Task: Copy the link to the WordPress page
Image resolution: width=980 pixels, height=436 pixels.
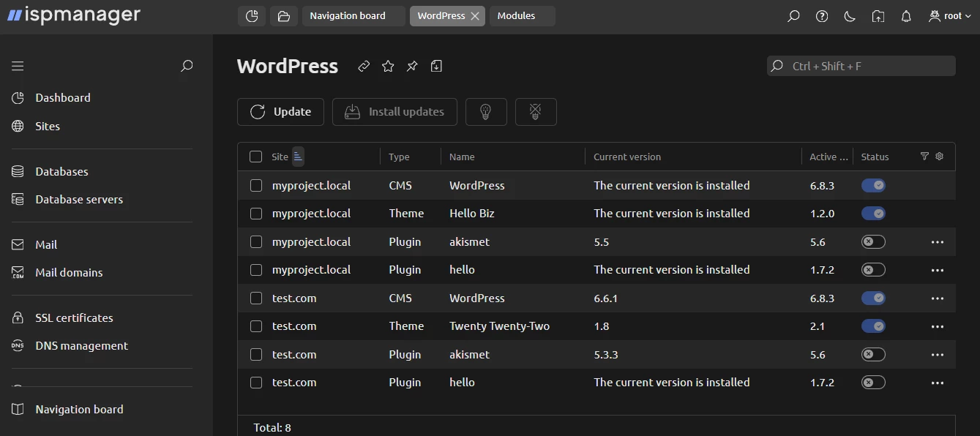Action: (x=364, y=66)
